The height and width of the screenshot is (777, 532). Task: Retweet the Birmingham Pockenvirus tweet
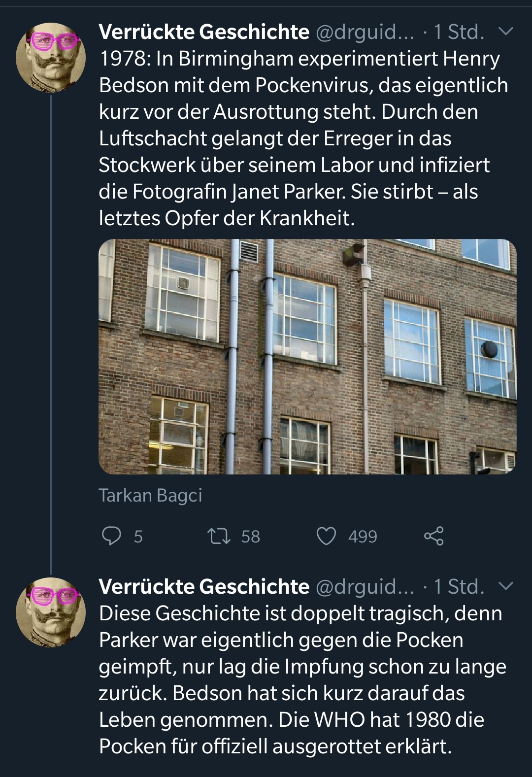tap(219, 536)
